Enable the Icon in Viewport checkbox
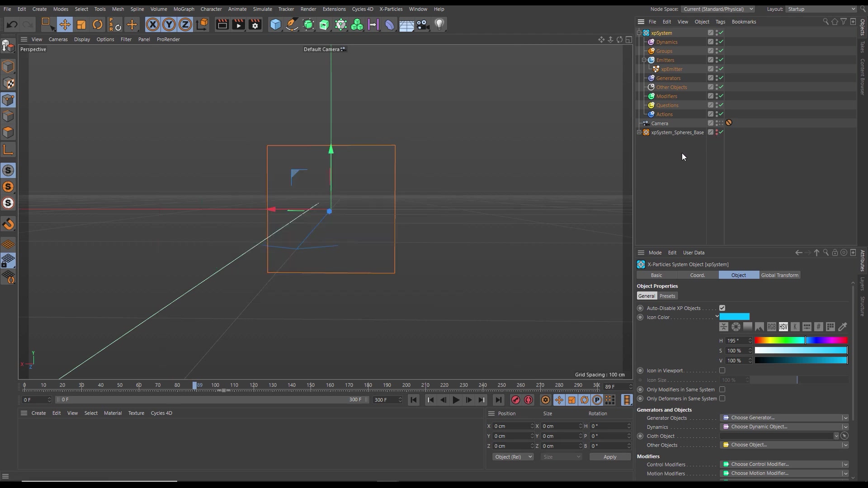 point(722,370)
